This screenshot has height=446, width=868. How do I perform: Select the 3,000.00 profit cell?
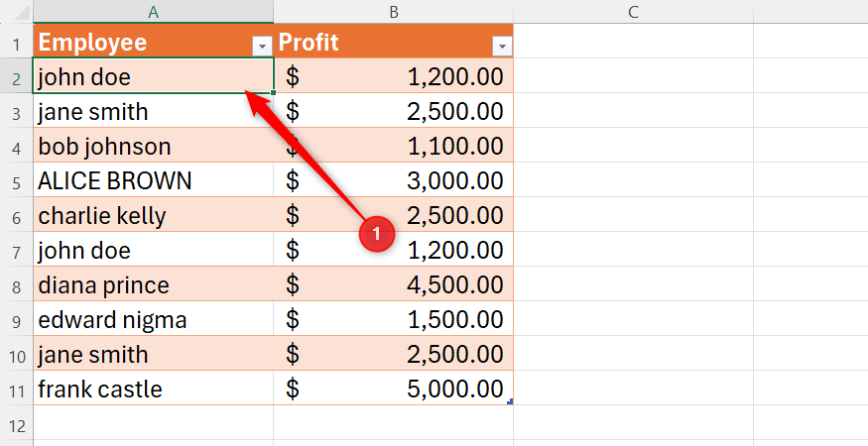(394, 180)
